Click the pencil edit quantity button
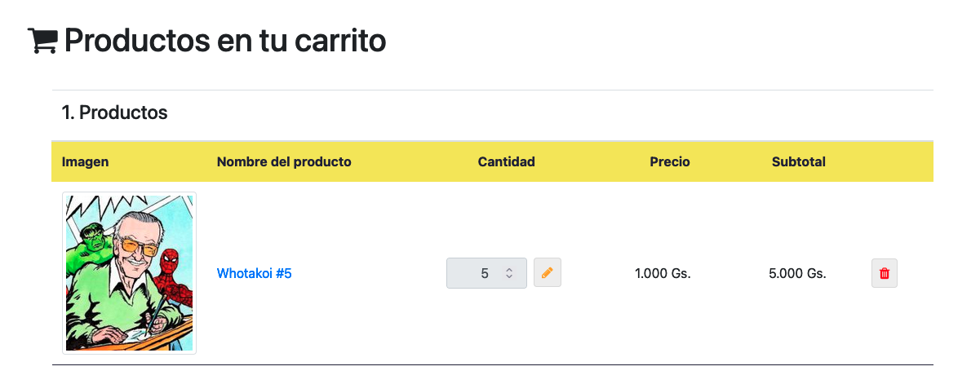Image resolution: width=980 pixels, height=384 pixels. [x=547, y=272]
